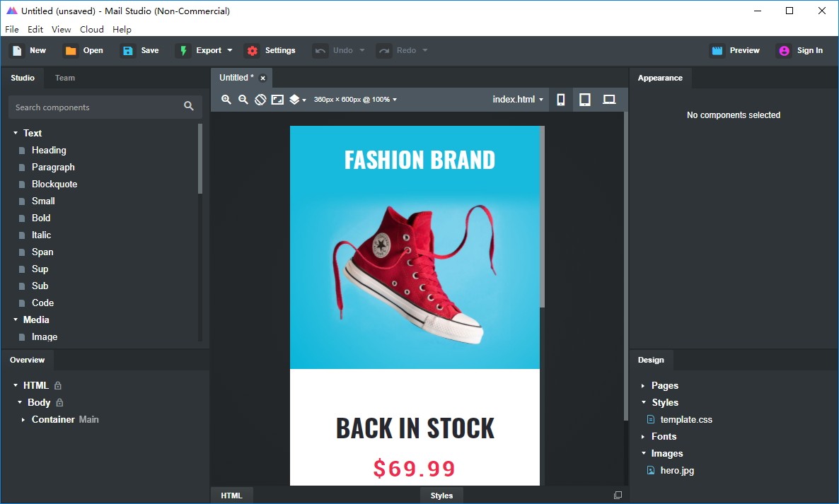The height and width of the screenshot is (504, 839).
Task: Click the template.css file icon
Action: (651, 420)
